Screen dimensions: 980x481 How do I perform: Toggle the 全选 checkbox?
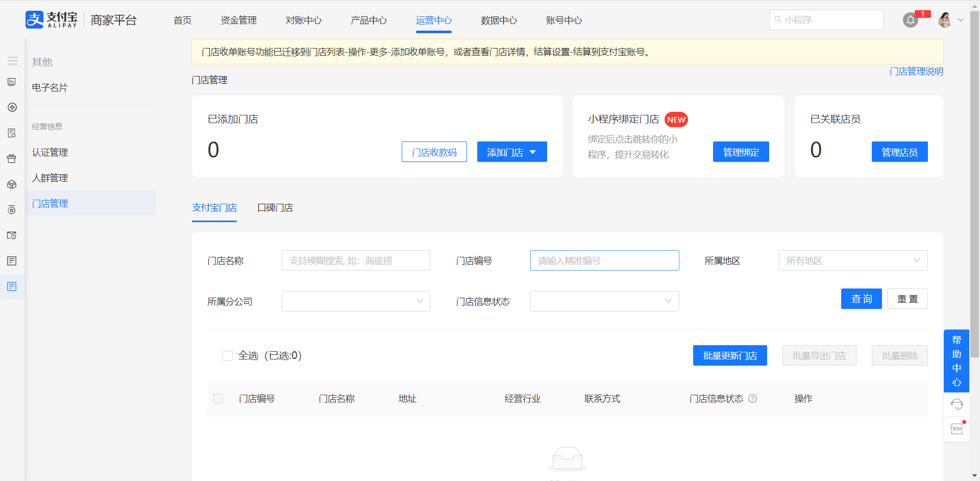tap(228, 356)
